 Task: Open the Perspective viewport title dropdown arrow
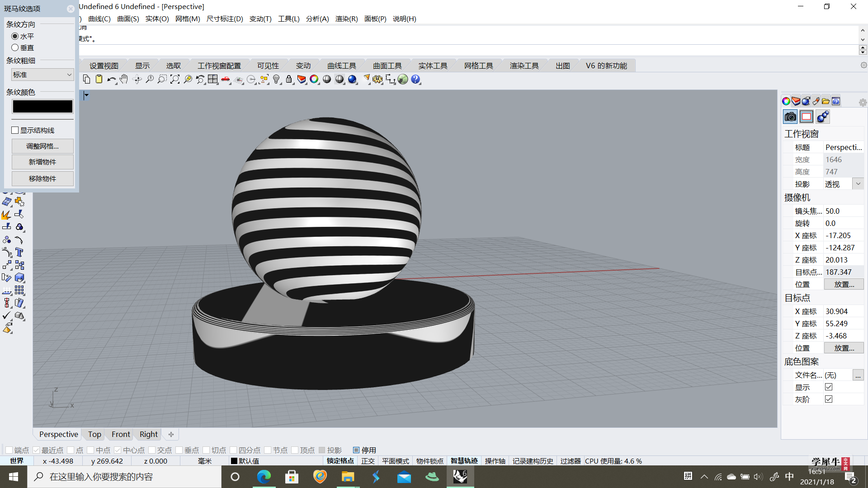[x=86, y=95]
